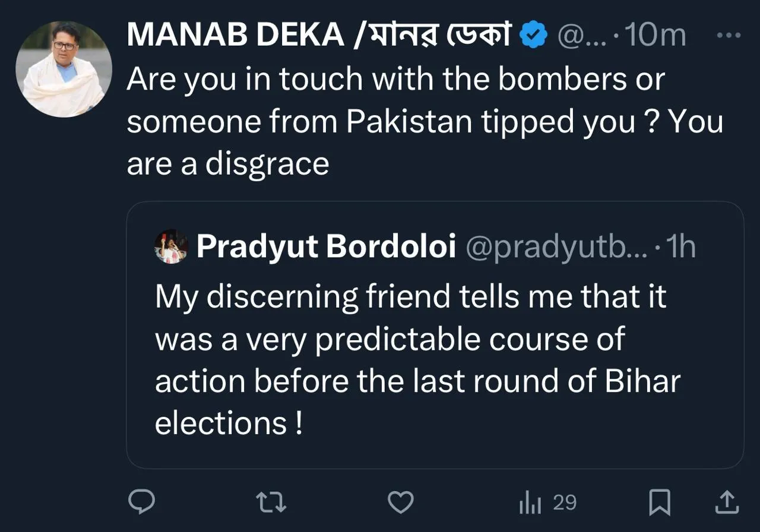Screen dimensions: 760x532
Task: Click the 29 views count
Action: tap(564, 502)
